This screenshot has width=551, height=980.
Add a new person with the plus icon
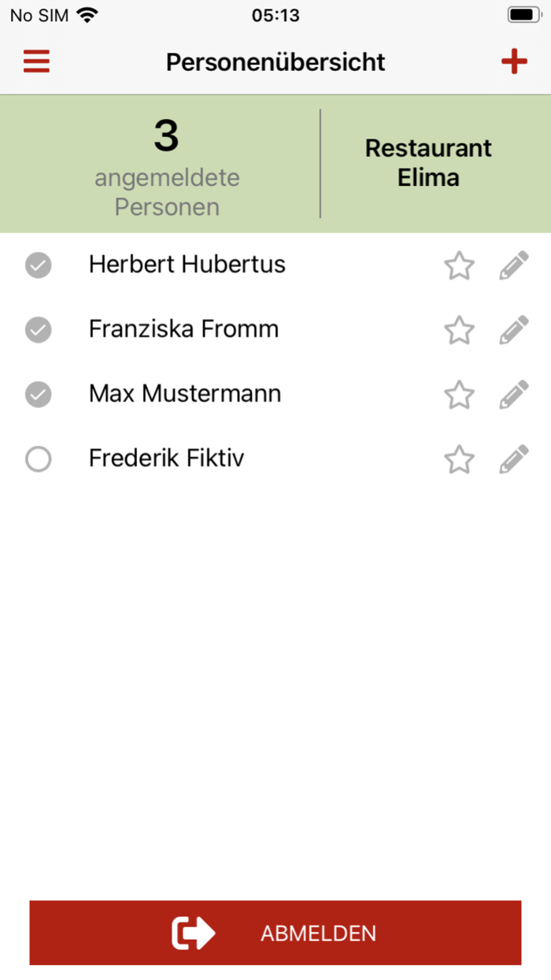514,61
